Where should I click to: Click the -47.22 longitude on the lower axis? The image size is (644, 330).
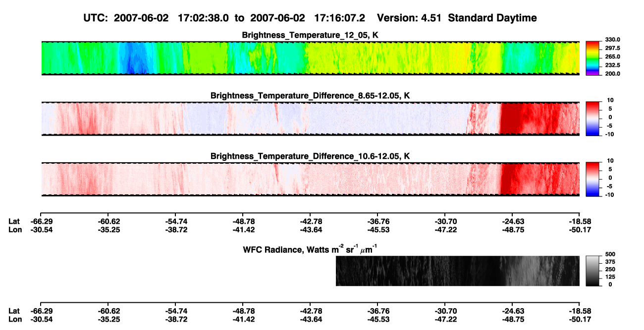[x=445, y=319]
